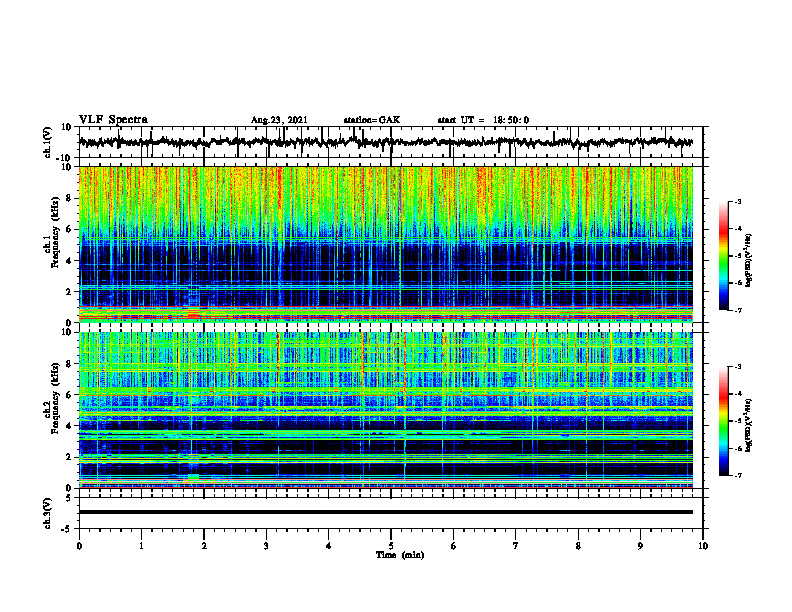
Task: Click the '5' tick on ch.3(V) axis
Action: tap(69, 498)
